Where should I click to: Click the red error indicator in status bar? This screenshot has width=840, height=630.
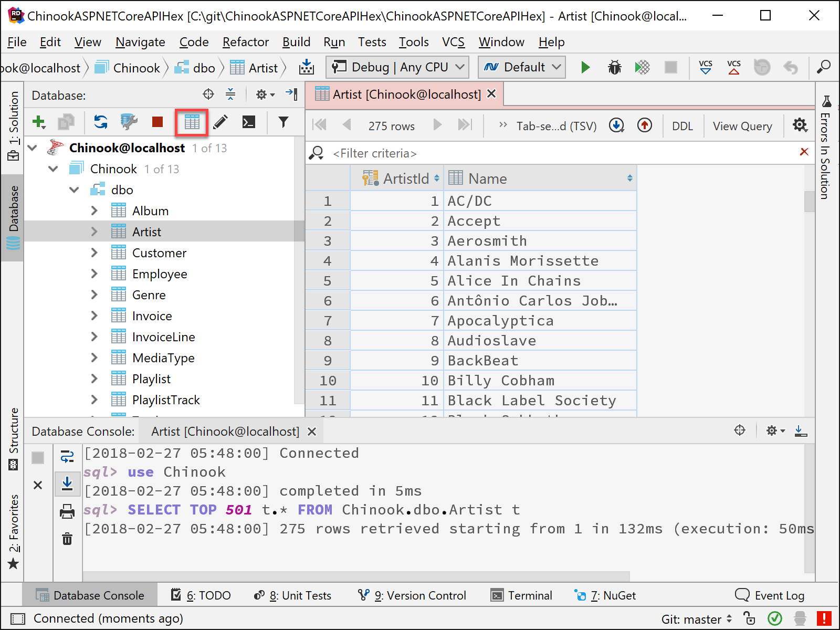(x=824, y=618)
